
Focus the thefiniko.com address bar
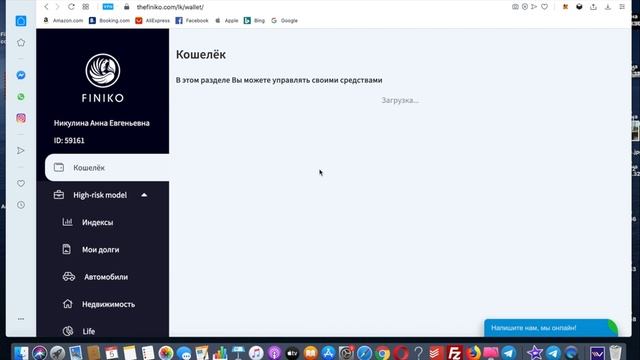pyautogui.click(x=170, y=7)
